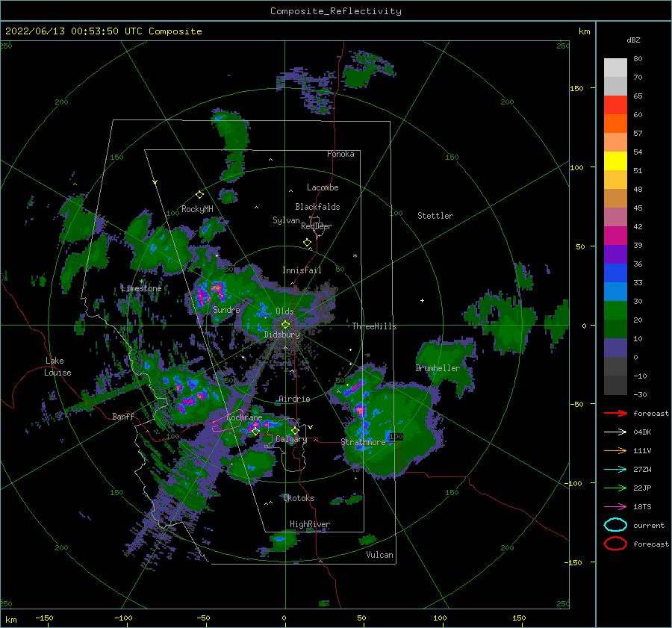Click the Calgary city label
The height and width of the screenshot is (628, 672).
coord(291,439)
